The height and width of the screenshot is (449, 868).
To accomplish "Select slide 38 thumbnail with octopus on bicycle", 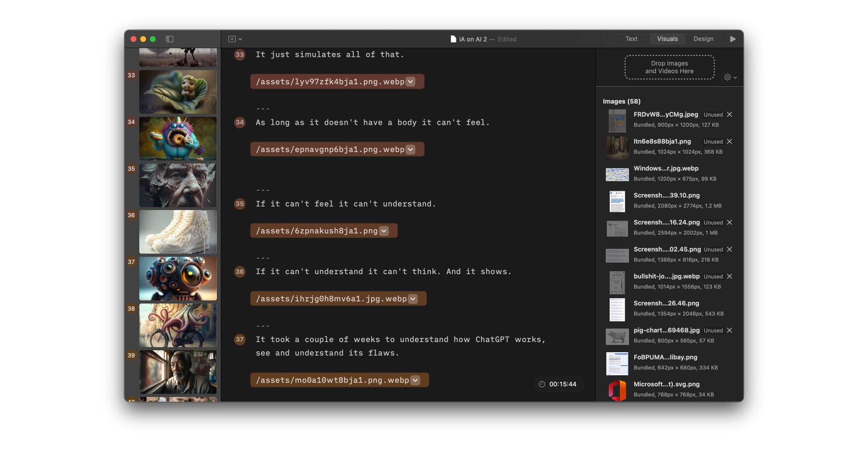I will (178, 326).
